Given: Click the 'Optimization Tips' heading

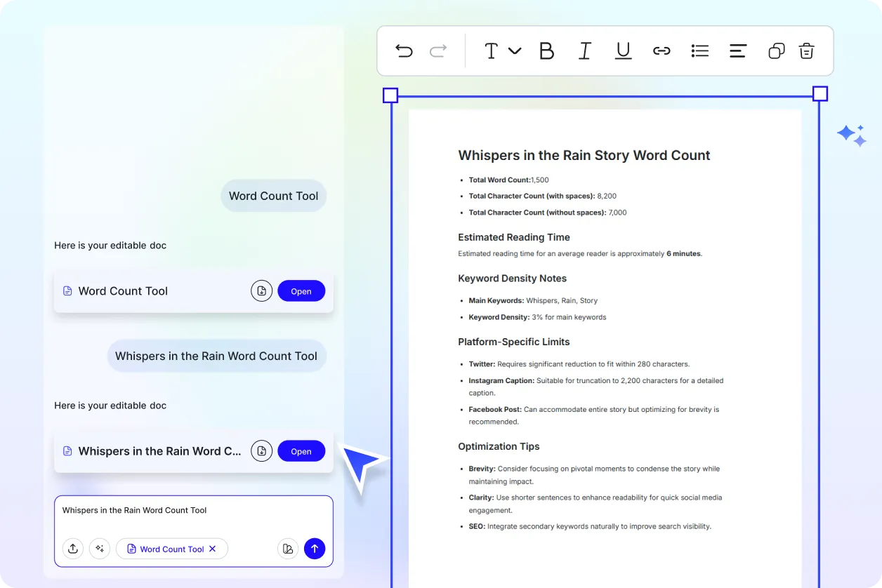Looking at the screenshot, I should pos(499,446).
